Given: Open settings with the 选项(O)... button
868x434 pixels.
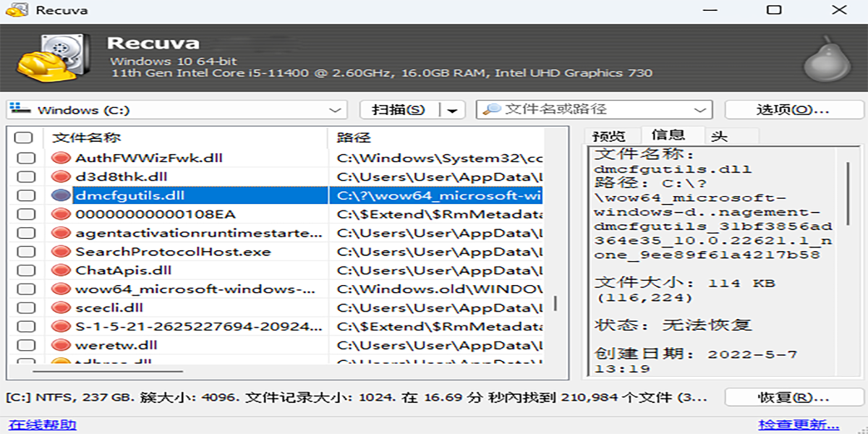Looking at the screenshot, I should [x=794, y=110].
